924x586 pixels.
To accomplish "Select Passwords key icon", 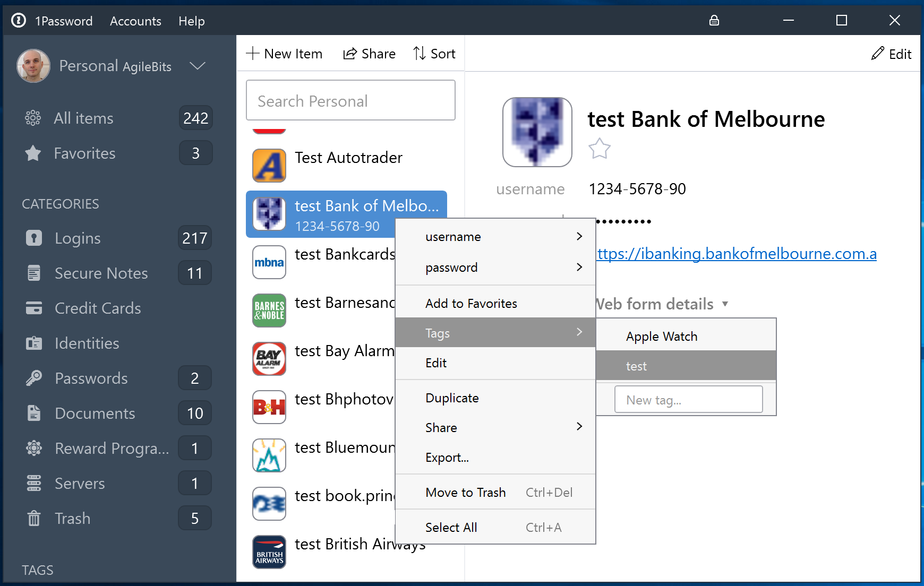I will tap(34, 378).
